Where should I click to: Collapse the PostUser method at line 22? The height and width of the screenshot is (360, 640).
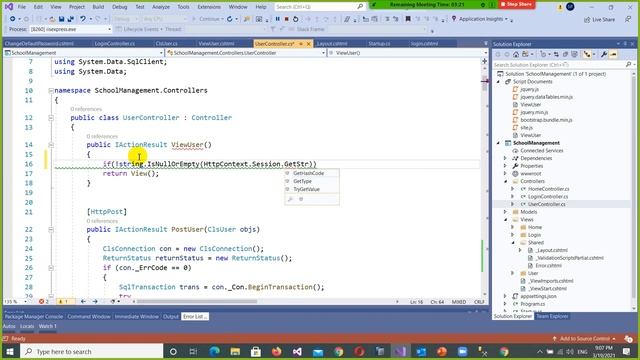pos(51,230)
